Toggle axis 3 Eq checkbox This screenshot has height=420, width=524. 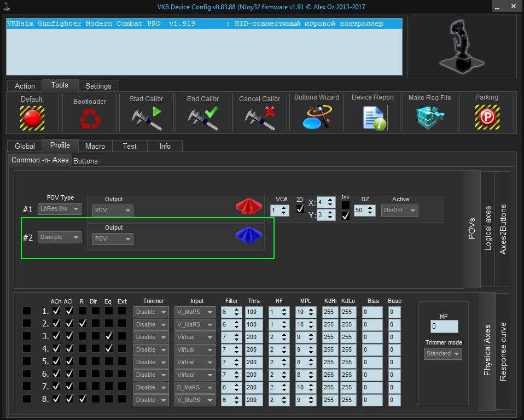[108, 336]
